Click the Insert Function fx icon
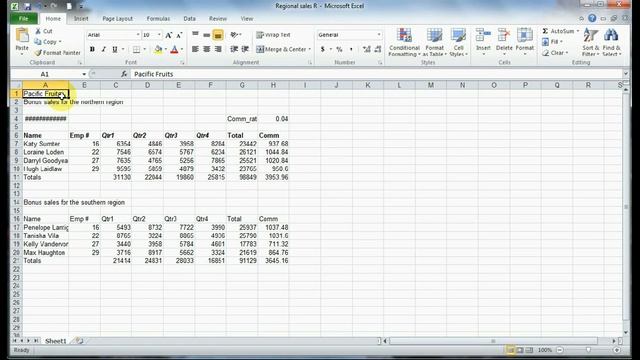 pyautogui.click(x=124, y=74)
